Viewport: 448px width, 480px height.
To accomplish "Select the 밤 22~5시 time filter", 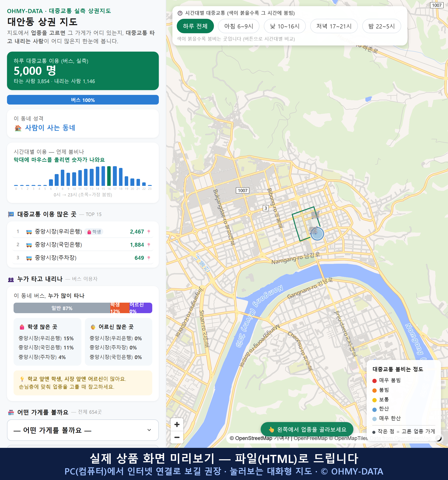I will click(x=381, y=26).
